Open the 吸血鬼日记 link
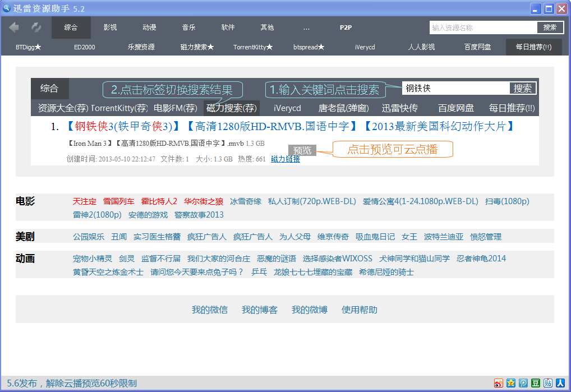Image resolution: width=571 pixels, height=392 pixels. point(375,237)
